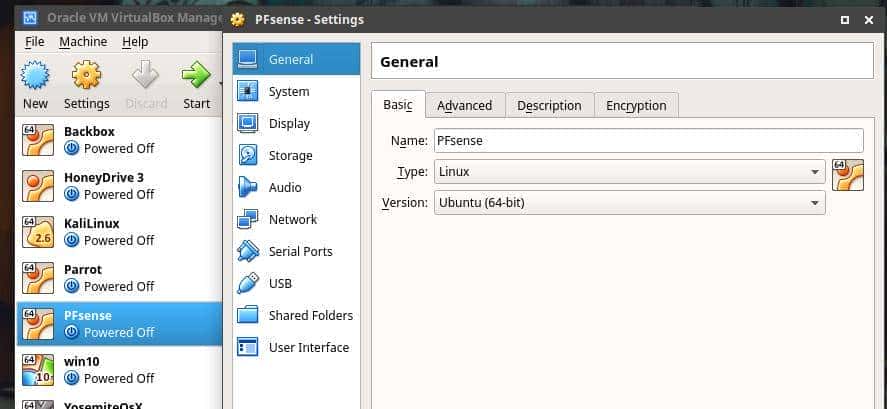Select the User Interface settings category

pyautogui.click(x=308, y=348)
